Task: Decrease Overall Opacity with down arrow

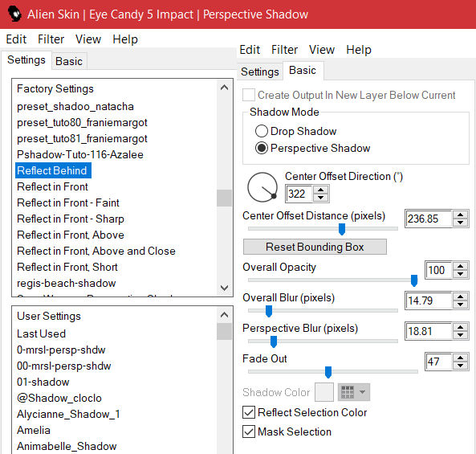Action: pyautogui.click(x=460, y=274)
